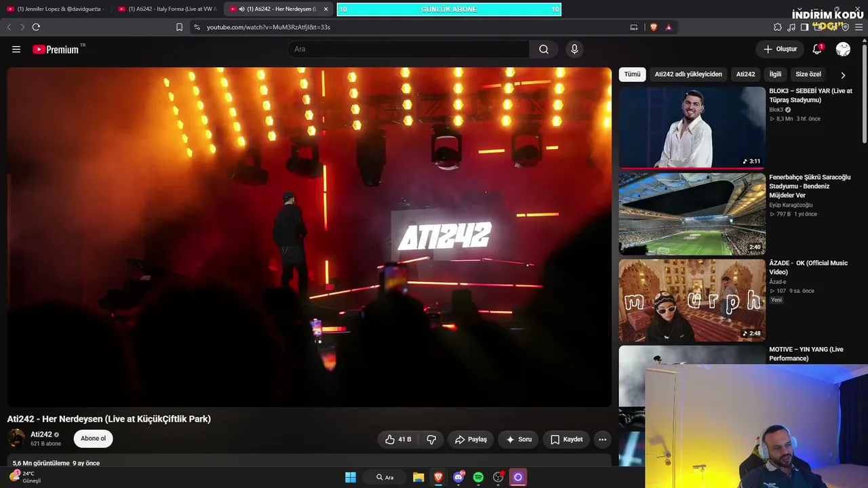Bookmark this page from address bar
Image resolution: width=868 pixels, height=488 pixels.
coord(179,27)
